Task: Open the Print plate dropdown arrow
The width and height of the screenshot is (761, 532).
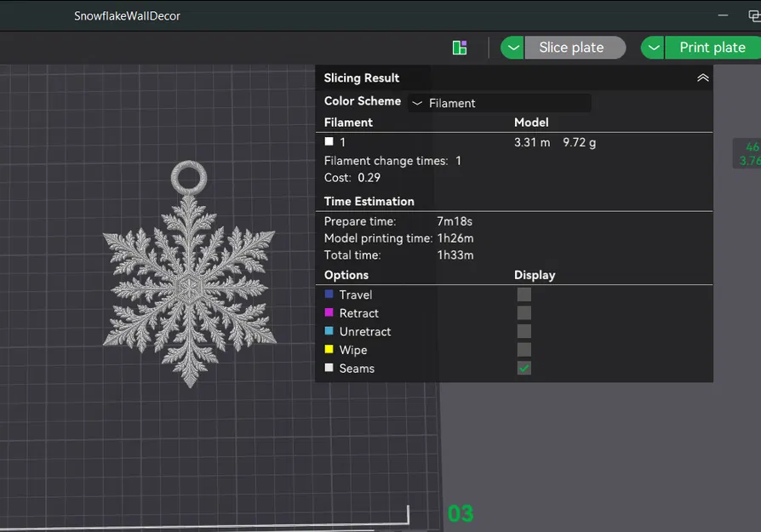Action: 653,48
